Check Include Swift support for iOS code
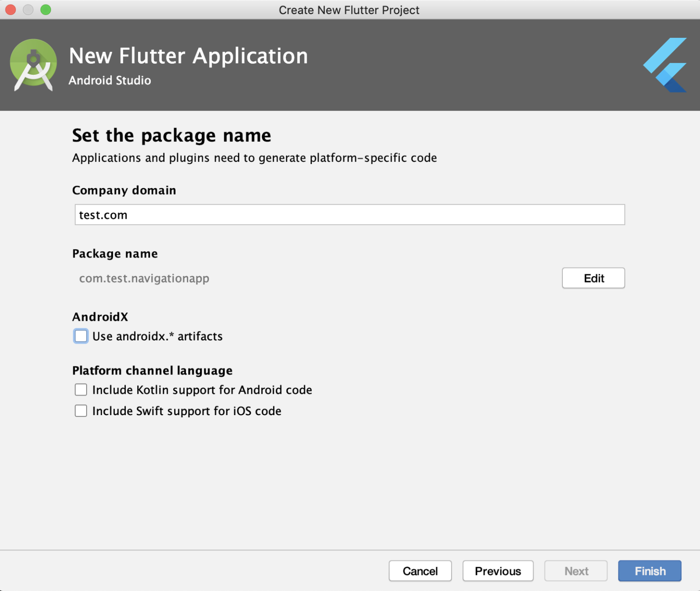 81,411
